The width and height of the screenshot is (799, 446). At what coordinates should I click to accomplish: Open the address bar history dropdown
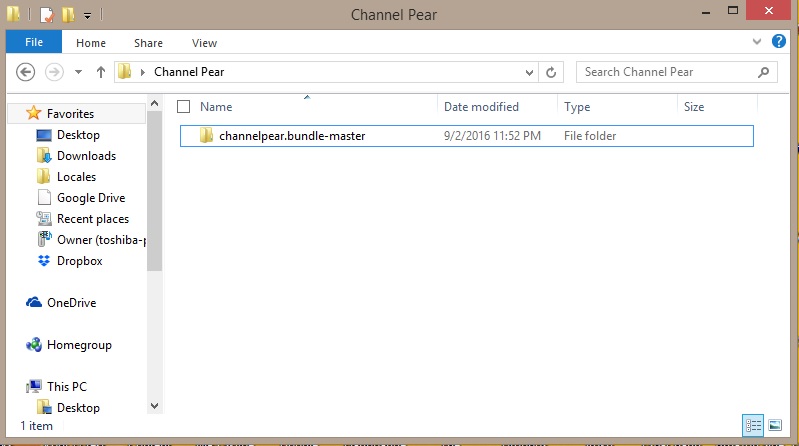point(530,72)
